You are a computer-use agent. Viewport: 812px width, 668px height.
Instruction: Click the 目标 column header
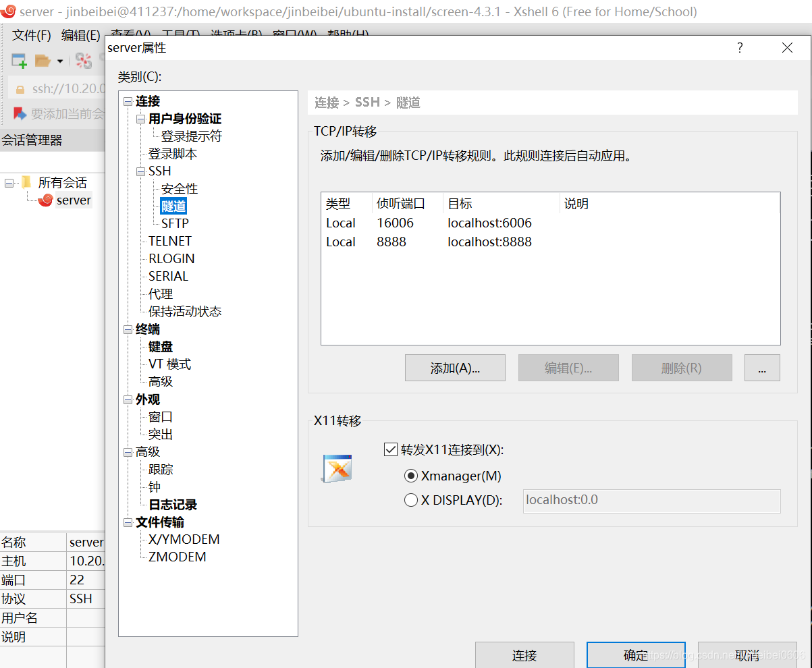(x=502, y=204)
